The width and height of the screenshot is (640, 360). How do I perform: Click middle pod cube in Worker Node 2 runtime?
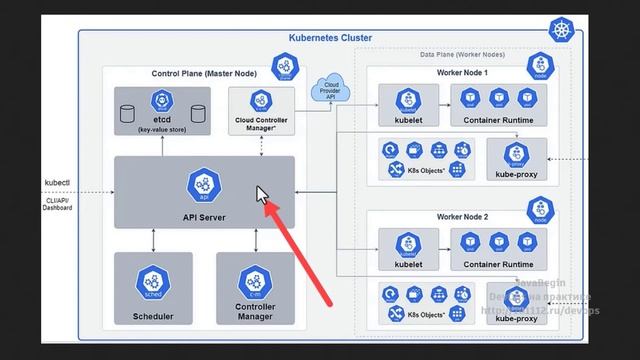pyautogui.click(x=499, y=242)
